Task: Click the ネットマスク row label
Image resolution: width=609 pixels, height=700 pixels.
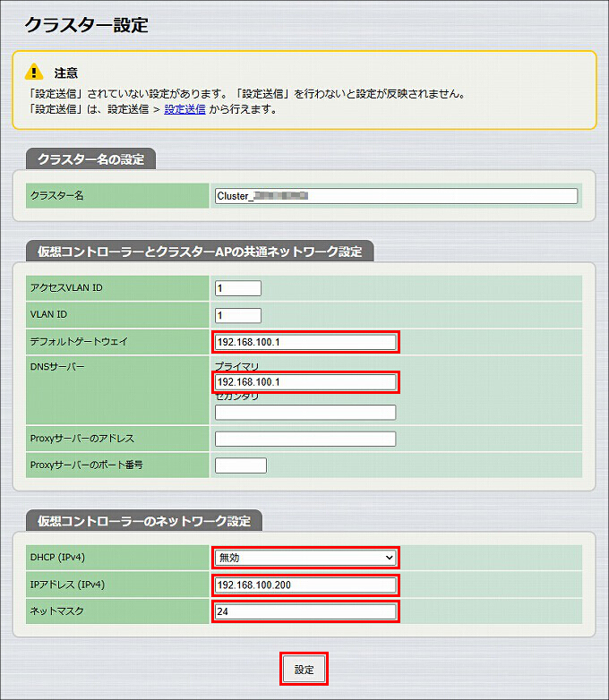Action: 56,610
